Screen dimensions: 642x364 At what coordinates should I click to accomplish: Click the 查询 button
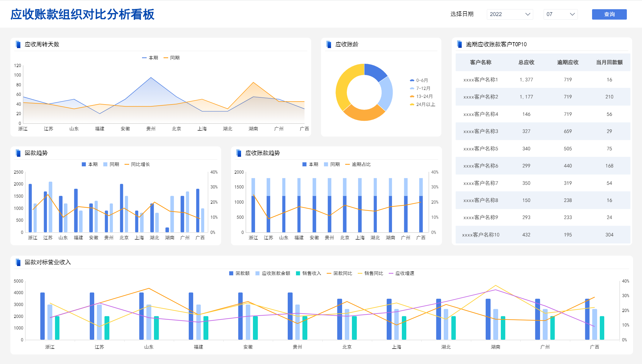[x=609, y=14]
